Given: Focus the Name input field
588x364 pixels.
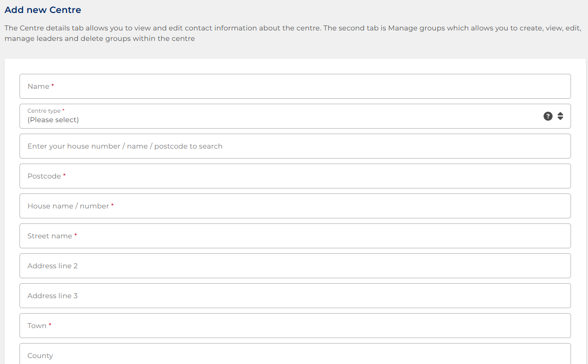Looking at the screenshot, I should click(295, 86).
